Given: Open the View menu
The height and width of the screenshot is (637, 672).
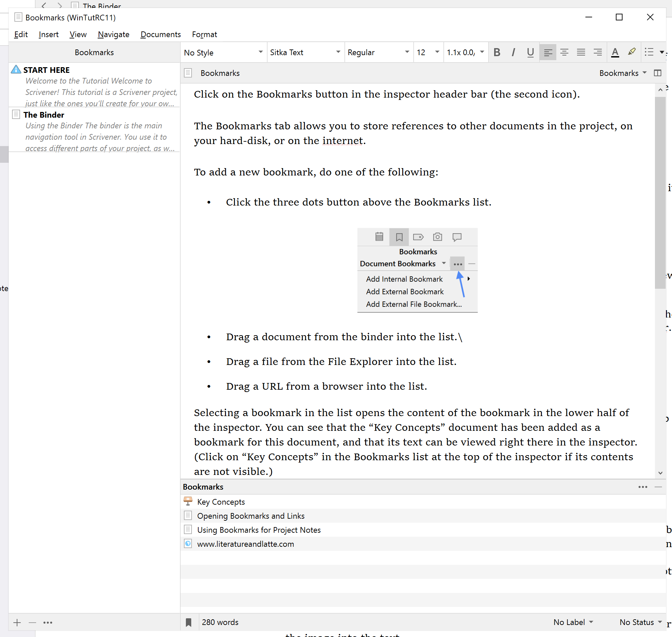Looking at the screenshot, I should [78, 34].
